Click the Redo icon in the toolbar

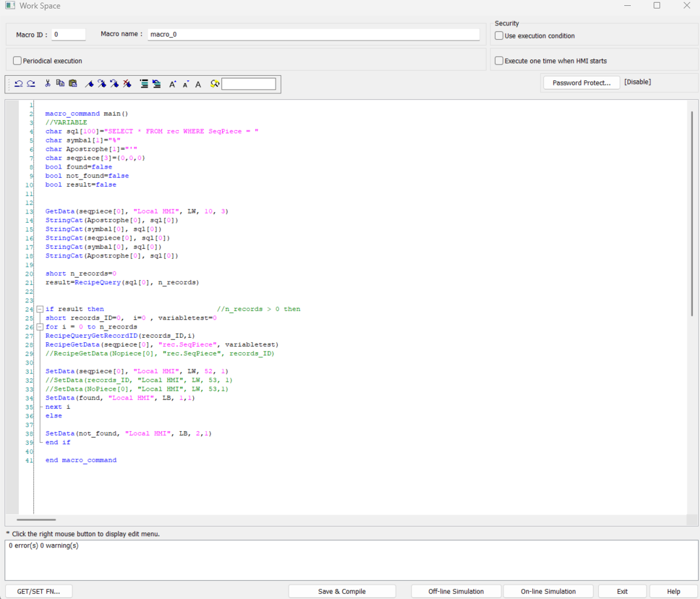click(x=31, y=84)
